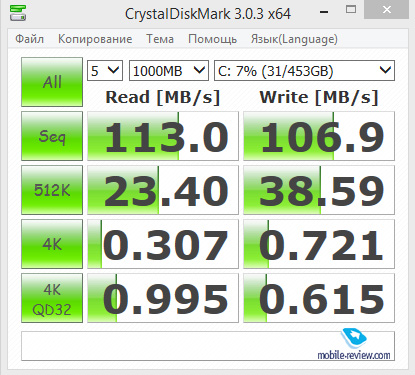415x375 pixels.
Task: Click the mobile-review.com watermark logo
Action: [354, 344]
